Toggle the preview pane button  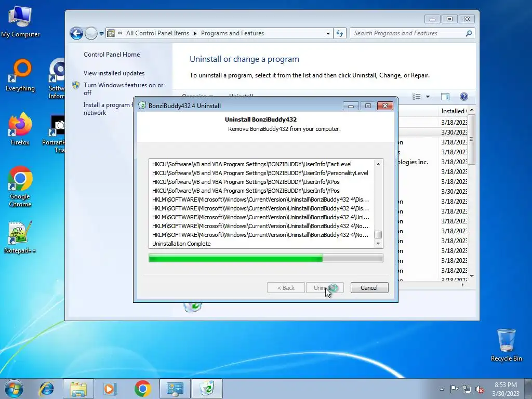click(x=445, y=97)
